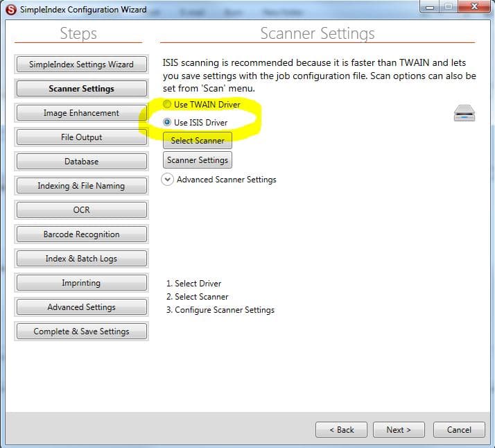Open the Imprinting step

click(x=81, y=283)
